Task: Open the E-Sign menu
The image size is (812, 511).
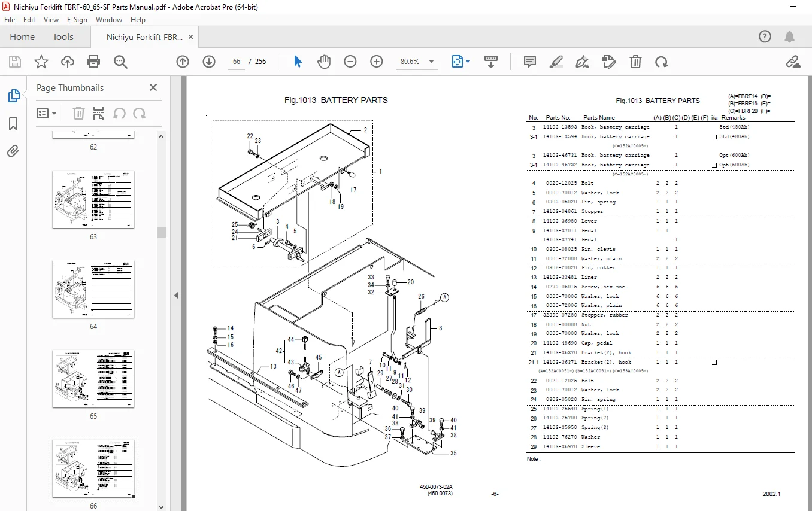Action: tap(77, 20)
